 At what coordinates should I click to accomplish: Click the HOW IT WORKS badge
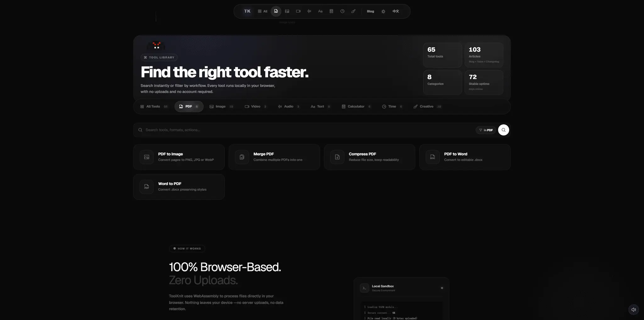point(187,249)
